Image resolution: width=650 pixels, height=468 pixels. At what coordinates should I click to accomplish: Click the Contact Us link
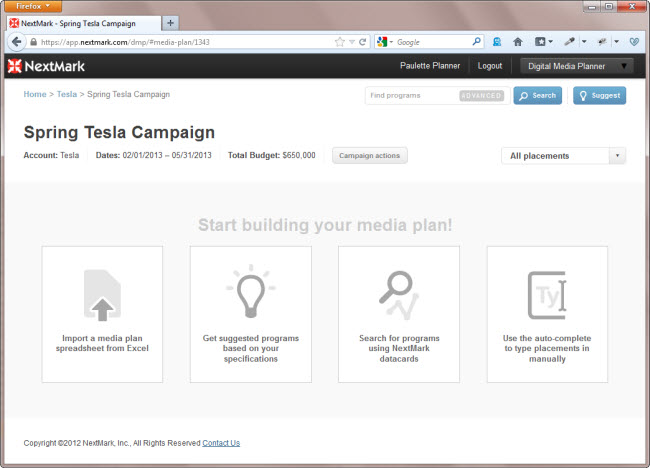(x=221, y=443)
